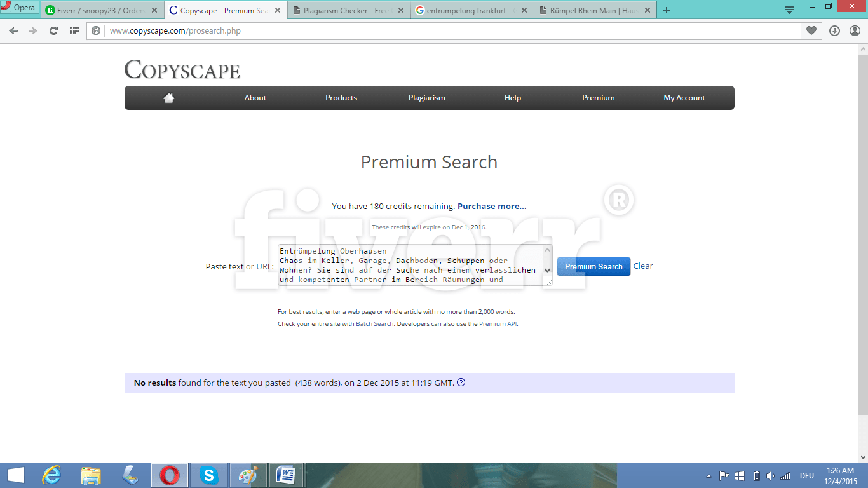Open the Help menu
The width and height of the screenshot is (868, 488).
point(513,98)
